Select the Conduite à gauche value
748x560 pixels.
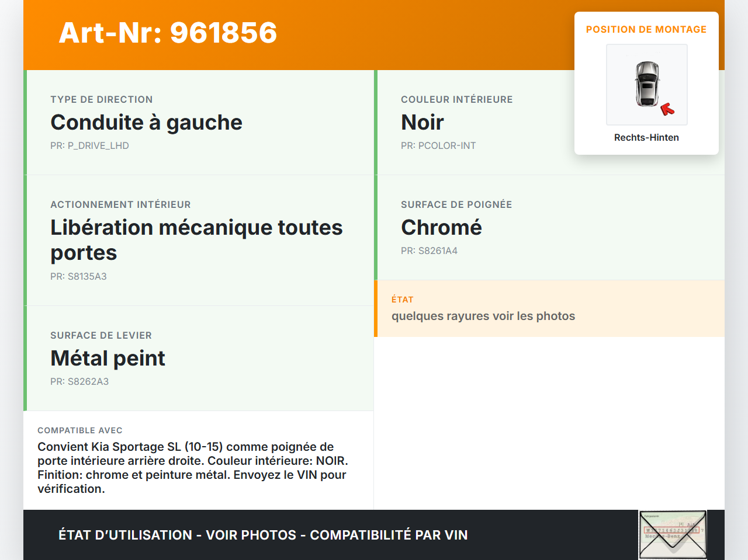point(146,123)
